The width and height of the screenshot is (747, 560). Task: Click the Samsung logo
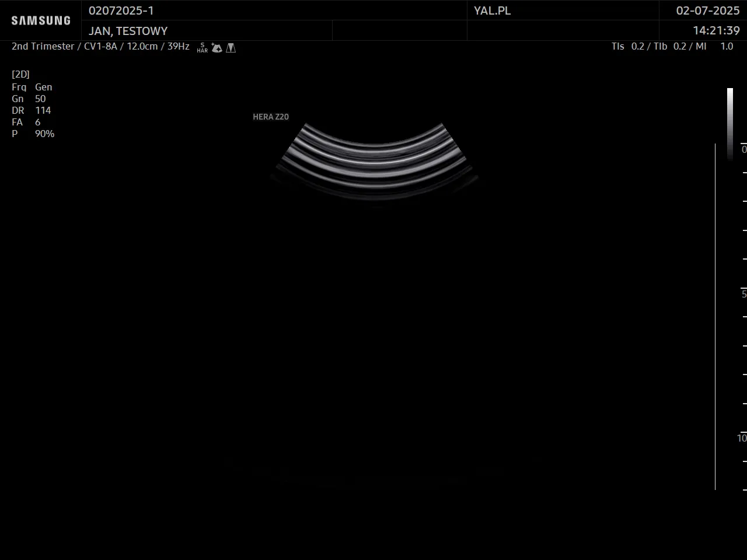pos(41,20)
